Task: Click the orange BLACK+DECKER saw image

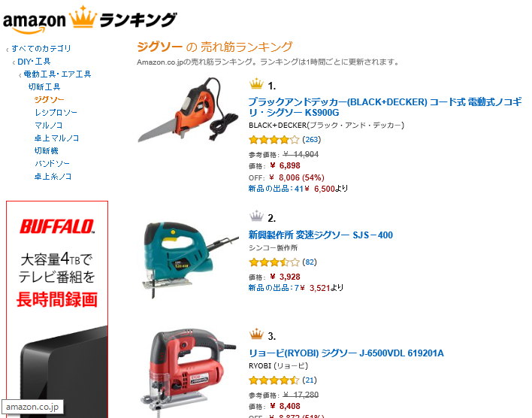Action: point(189,110)
